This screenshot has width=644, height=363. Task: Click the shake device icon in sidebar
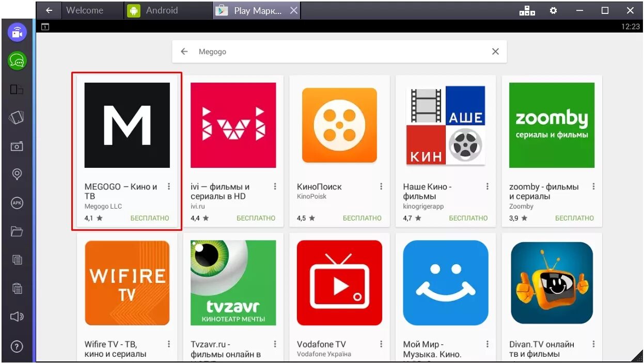pyautogui.click(x=17, y=118)
